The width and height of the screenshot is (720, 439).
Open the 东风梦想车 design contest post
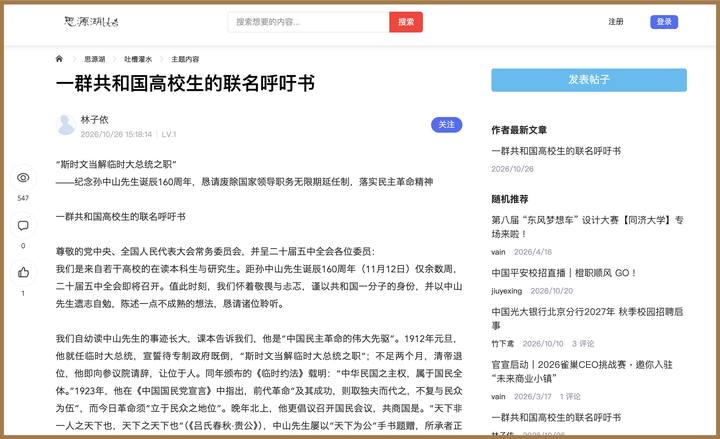(x=588, y=227)
